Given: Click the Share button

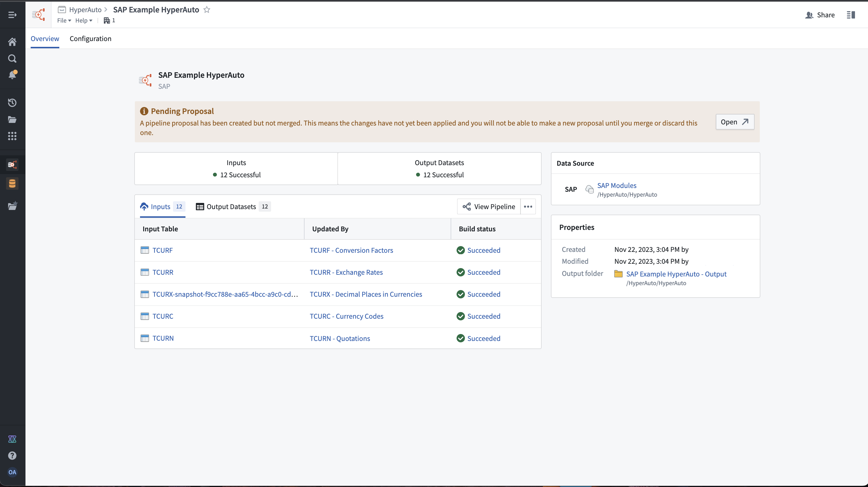Looking at the screenshot, I should (x=820, y=15).
